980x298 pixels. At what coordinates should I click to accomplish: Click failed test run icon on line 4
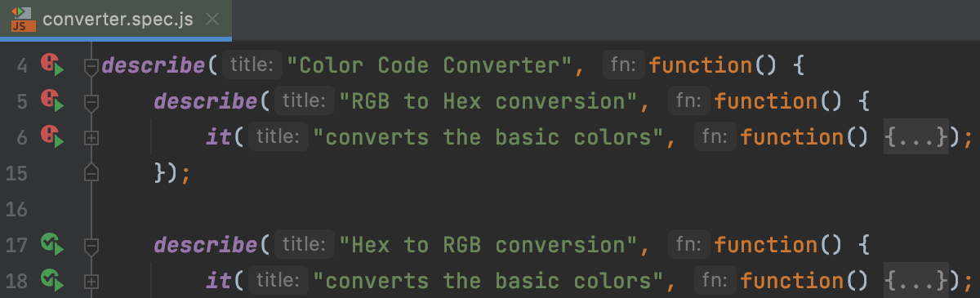52,65
